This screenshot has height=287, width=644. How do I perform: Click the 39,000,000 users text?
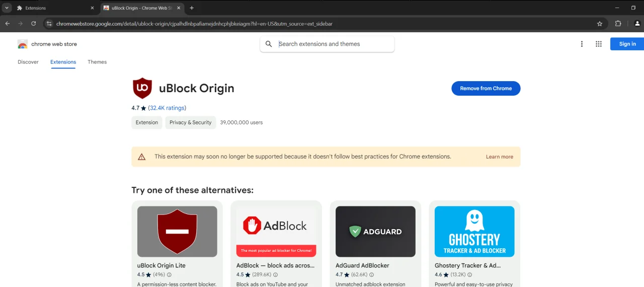tap(242, 122)
